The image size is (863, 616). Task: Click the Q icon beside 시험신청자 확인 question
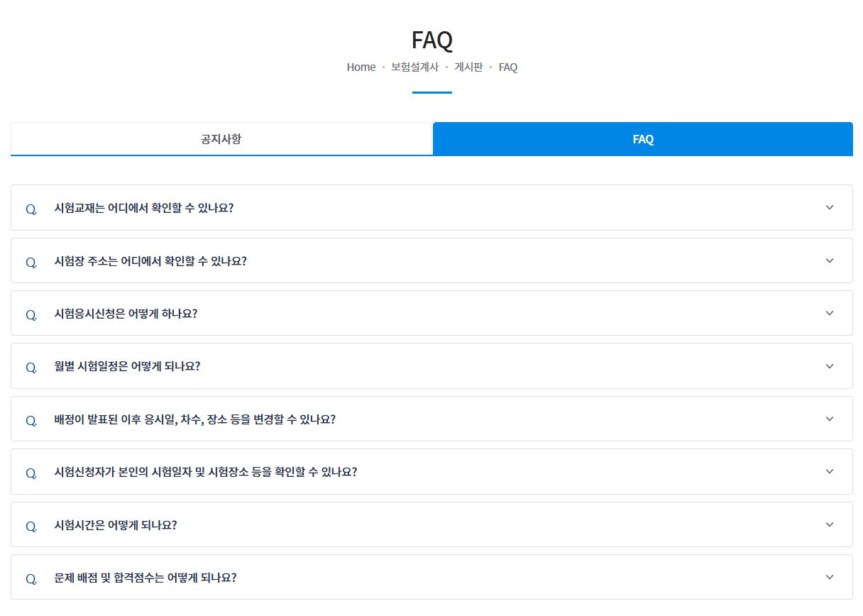31,472
